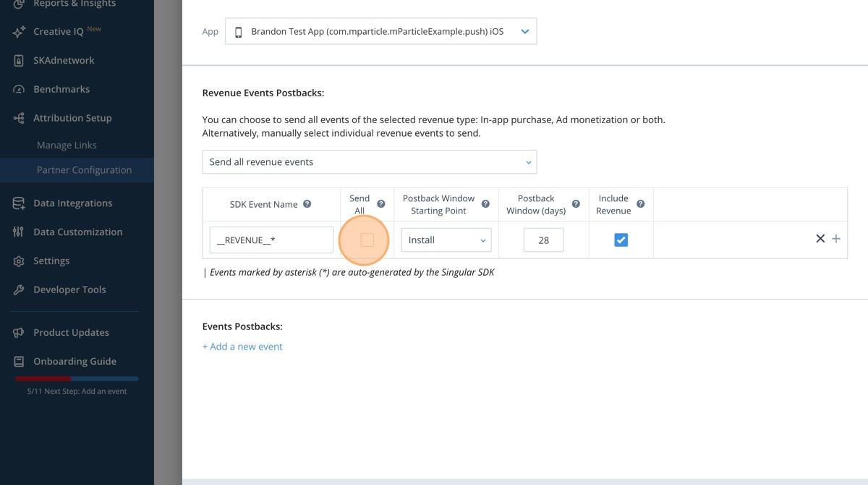Screen dimensions: 868x485
Task: Click the Add a new event link
Action: coord(242,347)
